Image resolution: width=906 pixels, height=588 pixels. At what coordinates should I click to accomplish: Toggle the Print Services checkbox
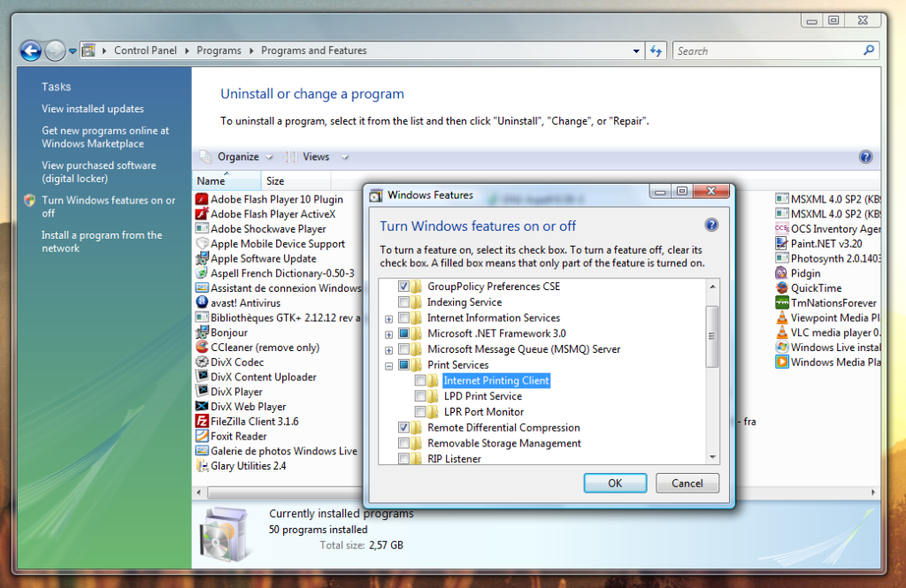click(x=403, y=365)
